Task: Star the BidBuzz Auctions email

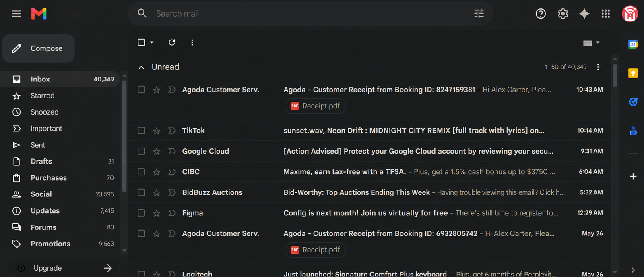Action: [157, 192]
